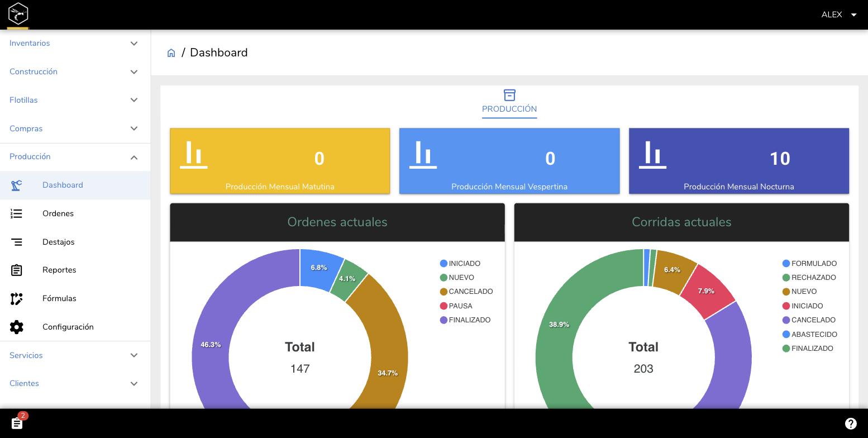Image resolution: width=868 pixels, height=438 pixels.
Task: Click the bar chart icon on Nocturna card
Action: 652,154
